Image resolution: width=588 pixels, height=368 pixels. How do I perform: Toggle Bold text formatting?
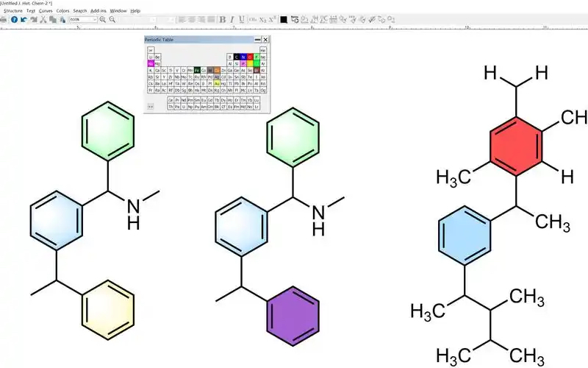pyautogui.click(x=222, y=19)
